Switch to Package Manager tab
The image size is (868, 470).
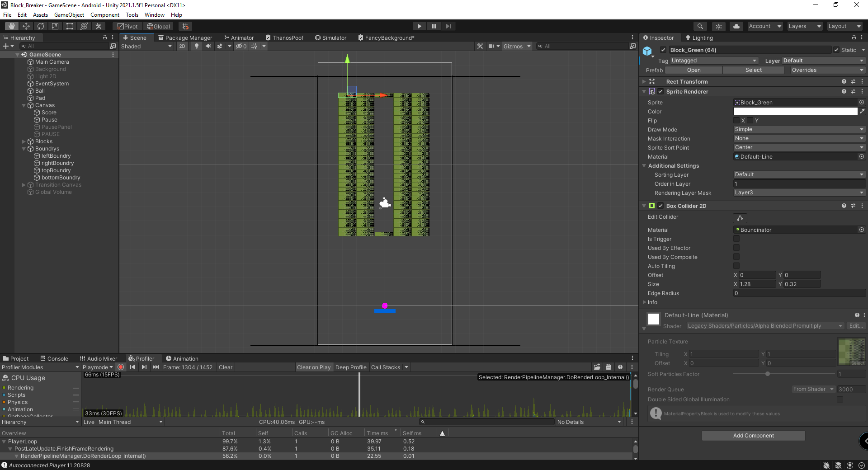coord(185,38)
